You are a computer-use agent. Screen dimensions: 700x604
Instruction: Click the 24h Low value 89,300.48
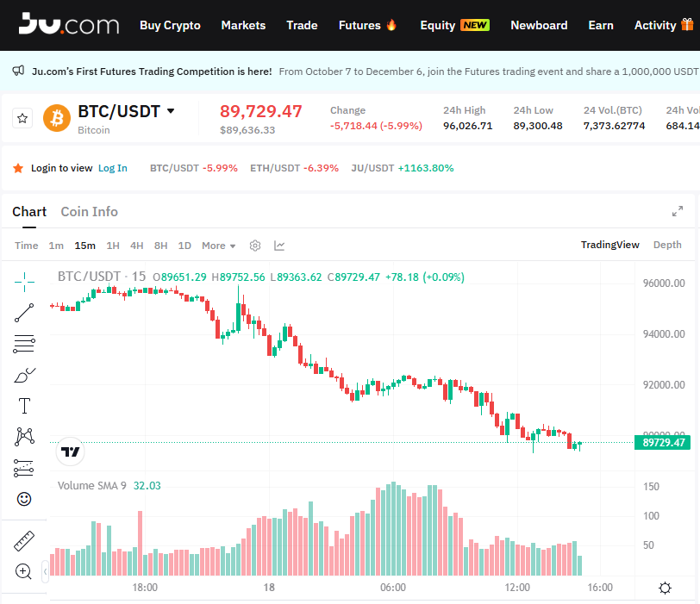click(x=538, y=126)
